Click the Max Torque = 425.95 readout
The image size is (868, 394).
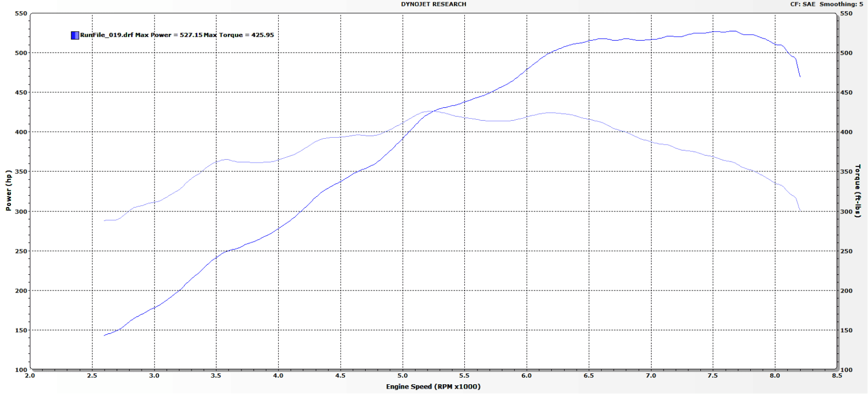coord(239,35)
